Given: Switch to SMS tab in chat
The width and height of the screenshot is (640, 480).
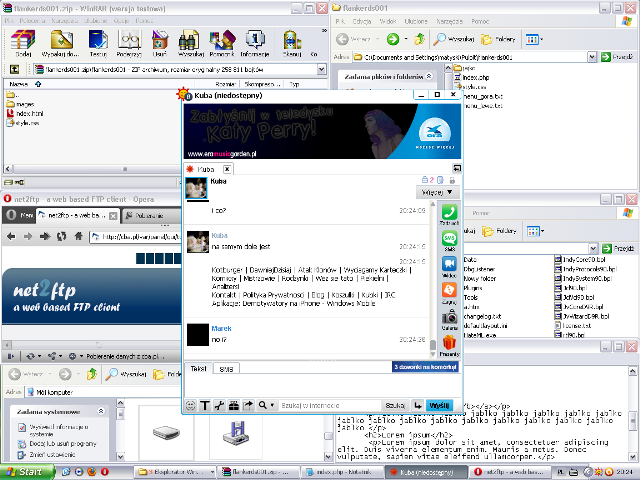Looking at the screenshot, I should [226, 369].
